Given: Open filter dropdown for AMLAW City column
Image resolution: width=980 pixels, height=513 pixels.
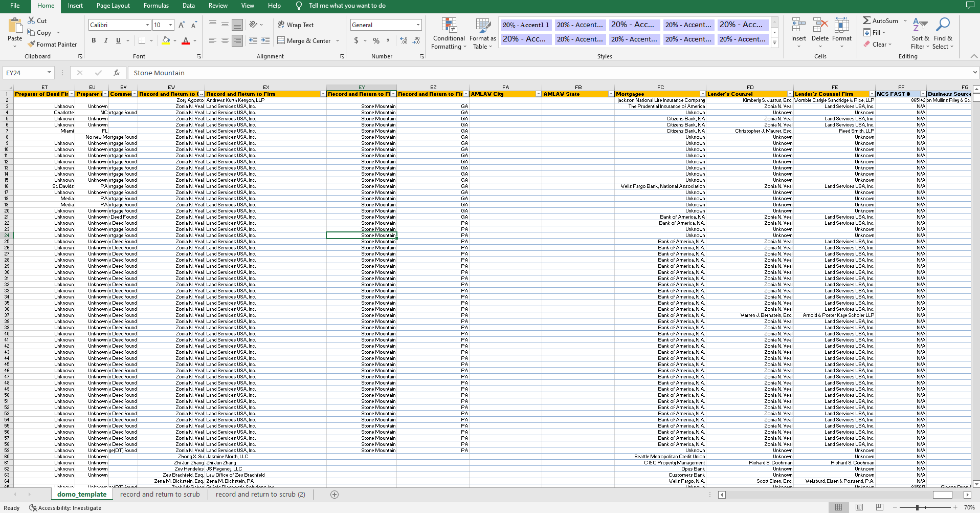Looking at the screenshot, I should coord(539,94).
